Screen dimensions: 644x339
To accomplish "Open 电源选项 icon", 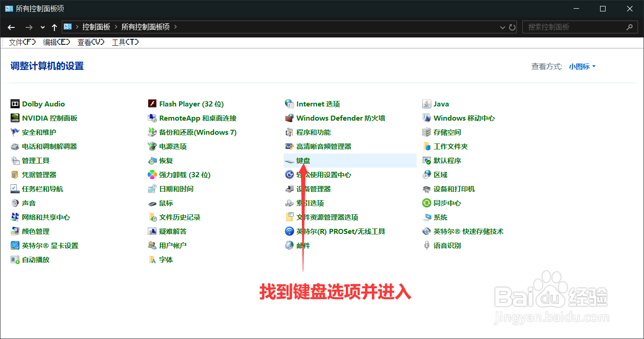I will pos(152,146).
